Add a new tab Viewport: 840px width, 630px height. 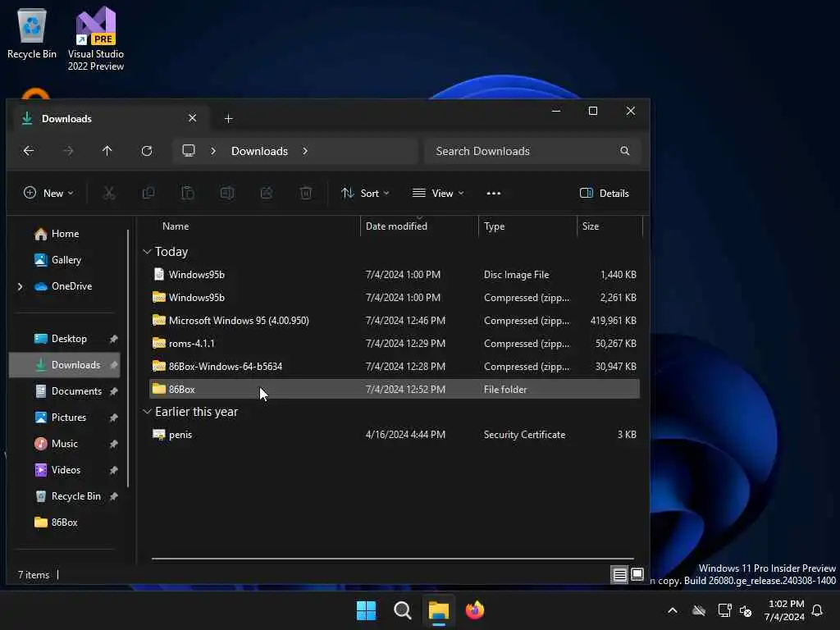pos(228,118)
